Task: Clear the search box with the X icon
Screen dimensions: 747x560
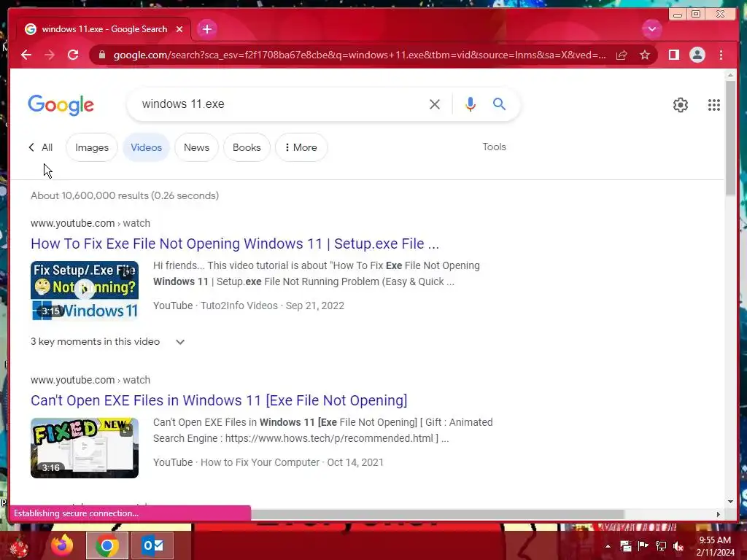Action: coord(435,104)
